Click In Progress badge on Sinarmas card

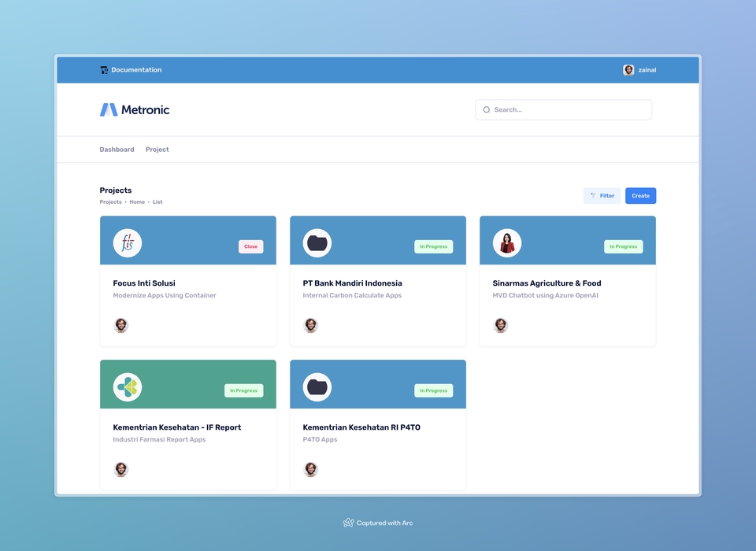pyautogui.click(x=624, y=246)
